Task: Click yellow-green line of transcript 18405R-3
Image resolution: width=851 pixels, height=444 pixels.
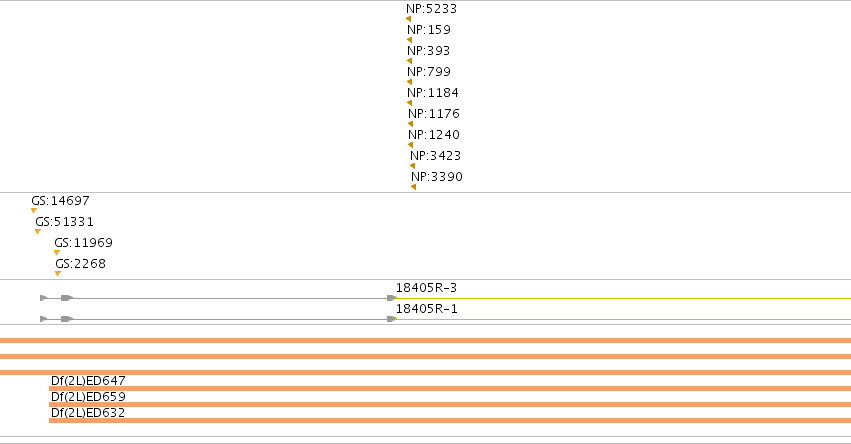Action: (x=623, y=298)
